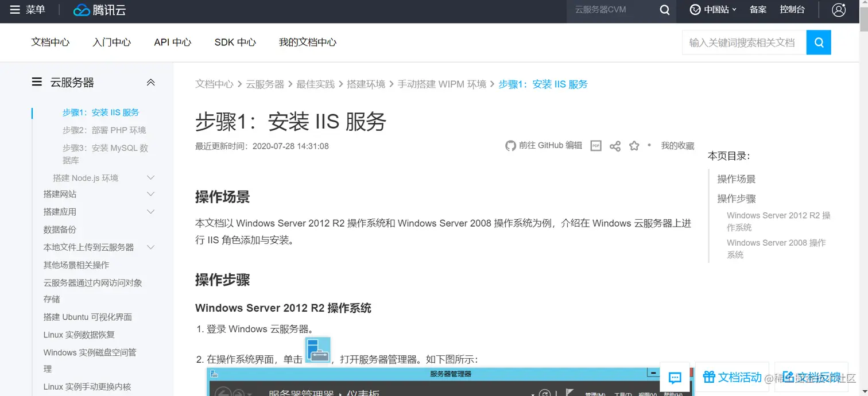Open sidebar item 云服务器通过内网访问对象存储

[x=93, y=291]
